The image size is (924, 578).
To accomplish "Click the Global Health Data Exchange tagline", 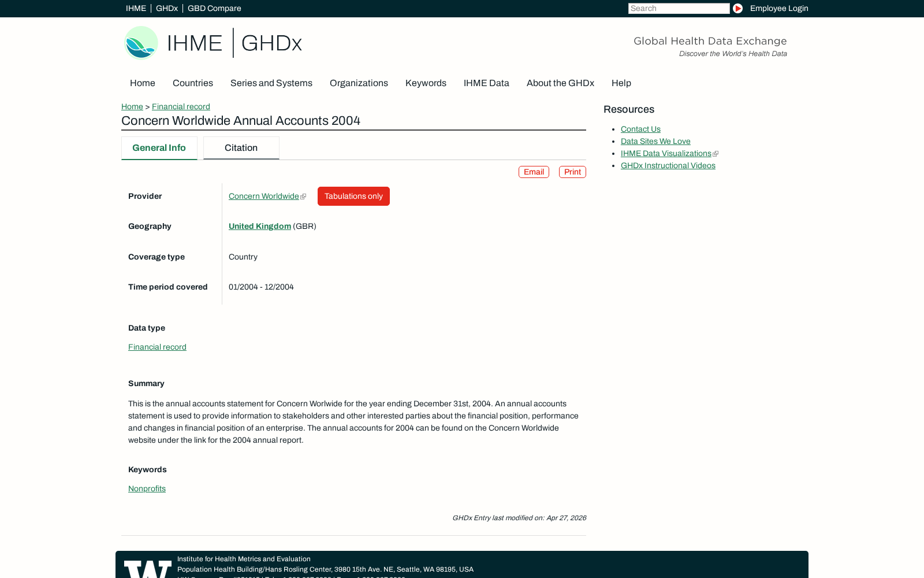I will pyautogui.click(x=710, y=41).
